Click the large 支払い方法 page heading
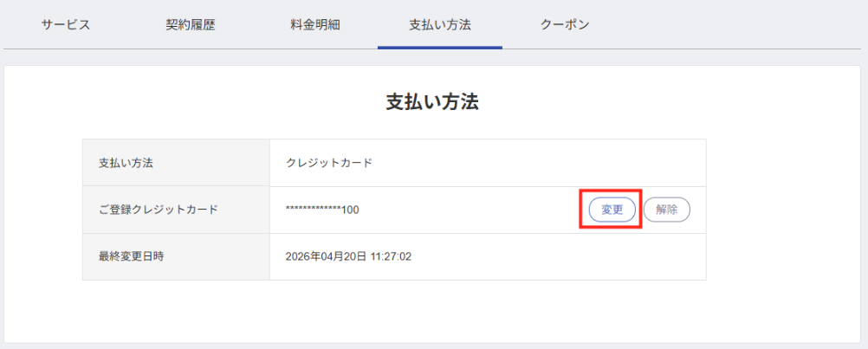 432,103
